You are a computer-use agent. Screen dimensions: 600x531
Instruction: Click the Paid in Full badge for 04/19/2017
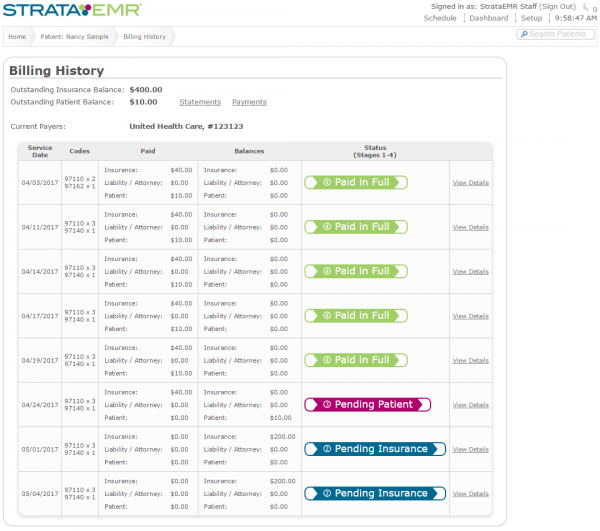(x=356, y=360)
